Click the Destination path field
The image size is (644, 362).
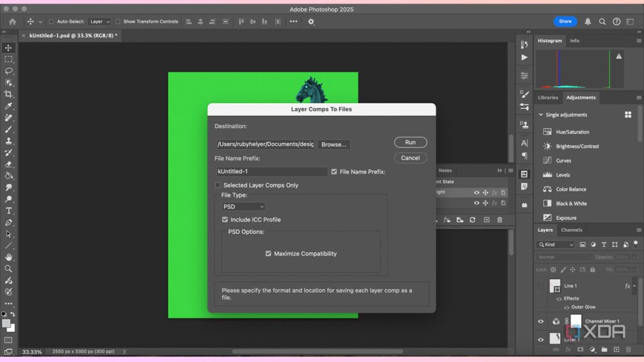click(x=265, y=144)
